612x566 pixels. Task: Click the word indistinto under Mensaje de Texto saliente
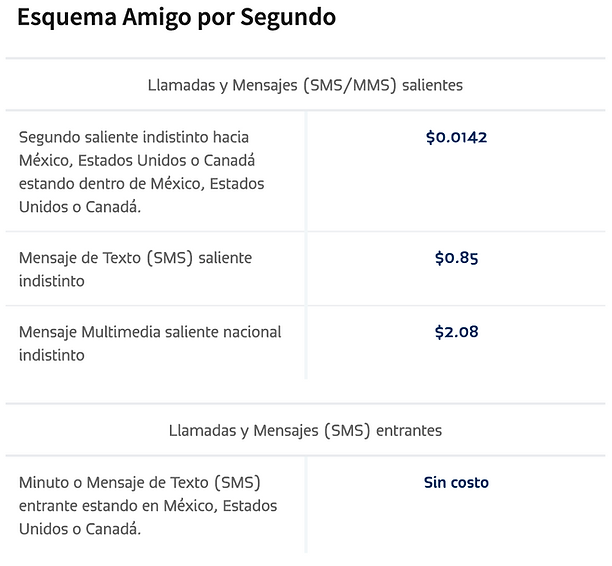[52, 281]
